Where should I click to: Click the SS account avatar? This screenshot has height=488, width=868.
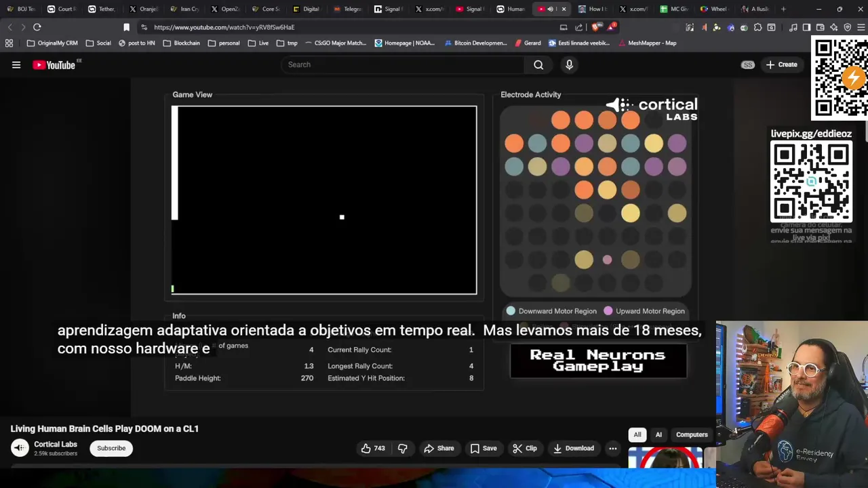tap(748, 65)
